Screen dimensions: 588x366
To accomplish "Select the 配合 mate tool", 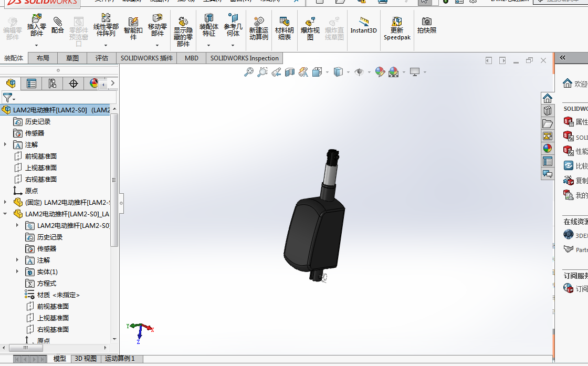I will 57,25.
